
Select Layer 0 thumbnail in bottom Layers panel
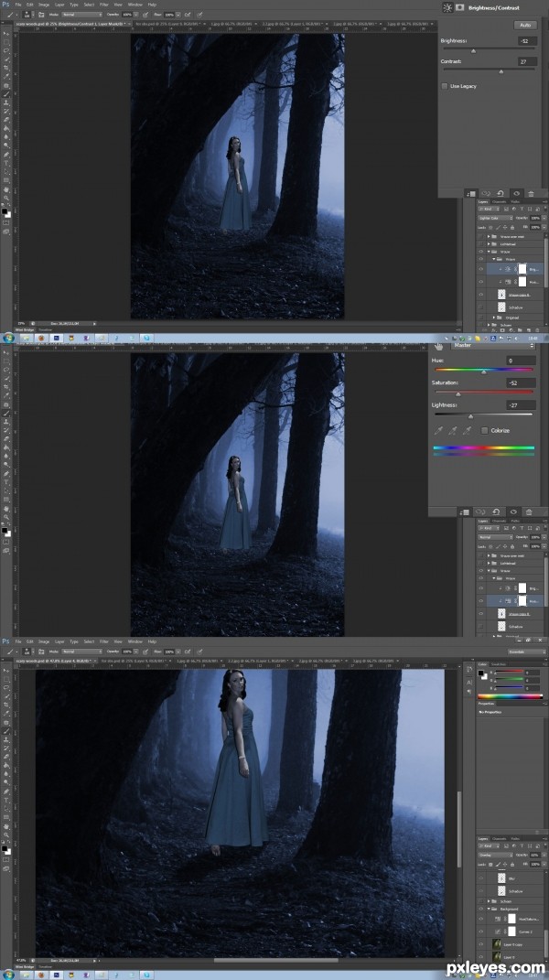pos(499,957)
